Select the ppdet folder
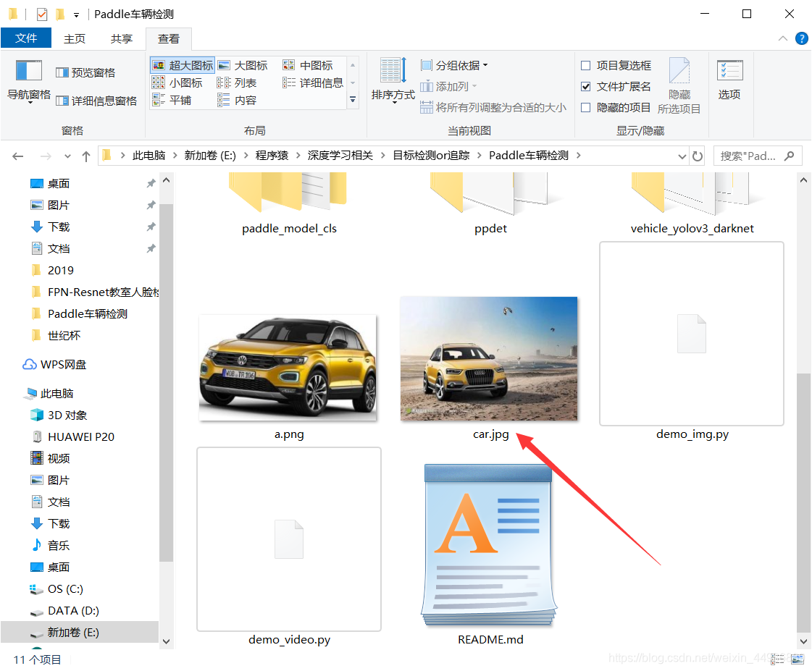Viewport: 812px width, 671px height. pos(490,202)
